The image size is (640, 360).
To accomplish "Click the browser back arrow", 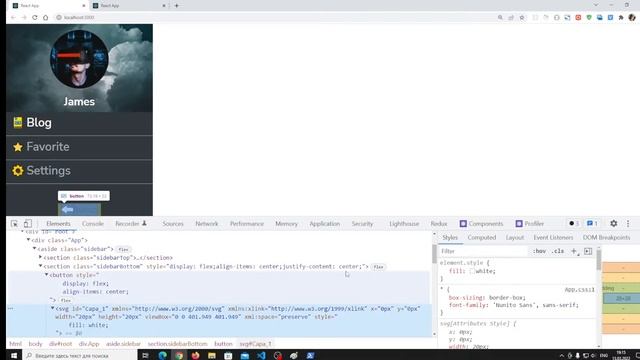I will coord(13,18).
